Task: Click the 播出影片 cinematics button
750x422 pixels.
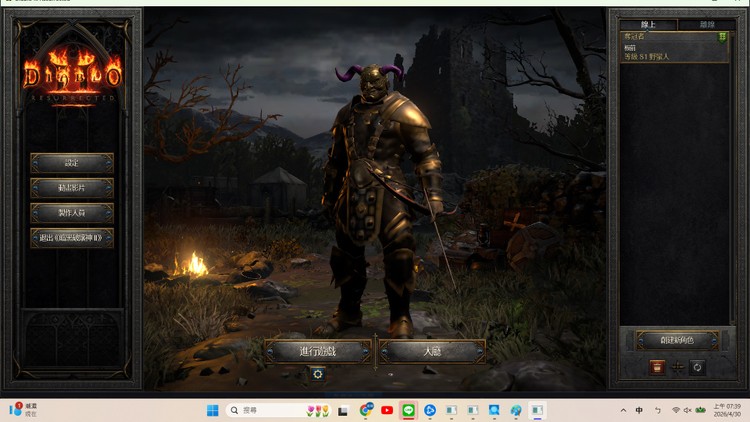Action: click(x=72, y=188)
